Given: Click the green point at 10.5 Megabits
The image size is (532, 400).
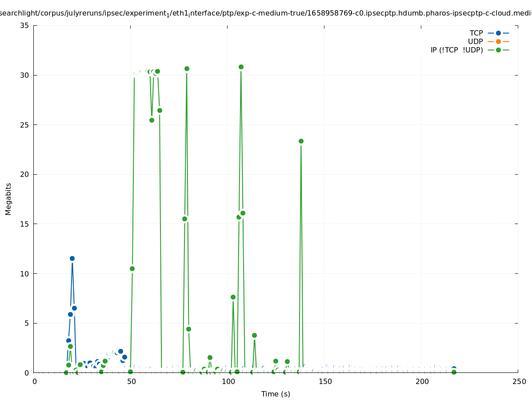Looking at the screenshot, I should tap(132, 268).
